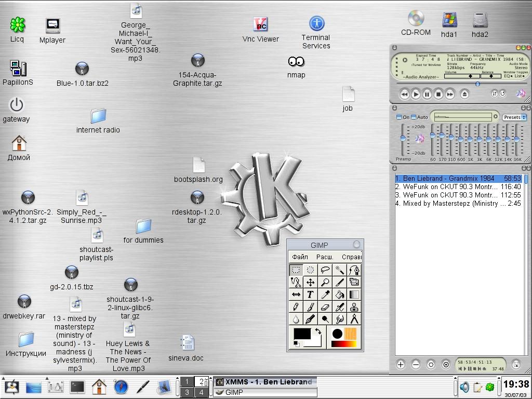Select the Blur/Sharpen droplet tool

296,319
